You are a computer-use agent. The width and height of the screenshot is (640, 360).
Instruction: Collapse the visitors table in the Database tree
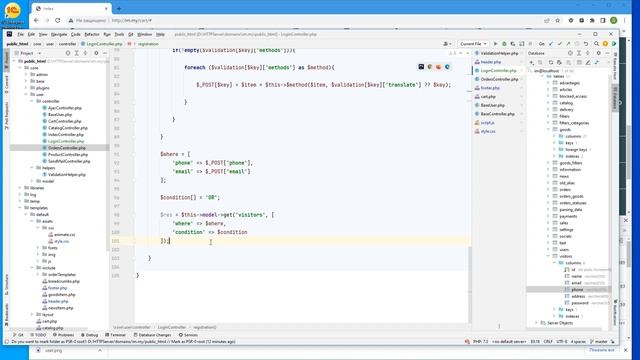tap(549, 256)
